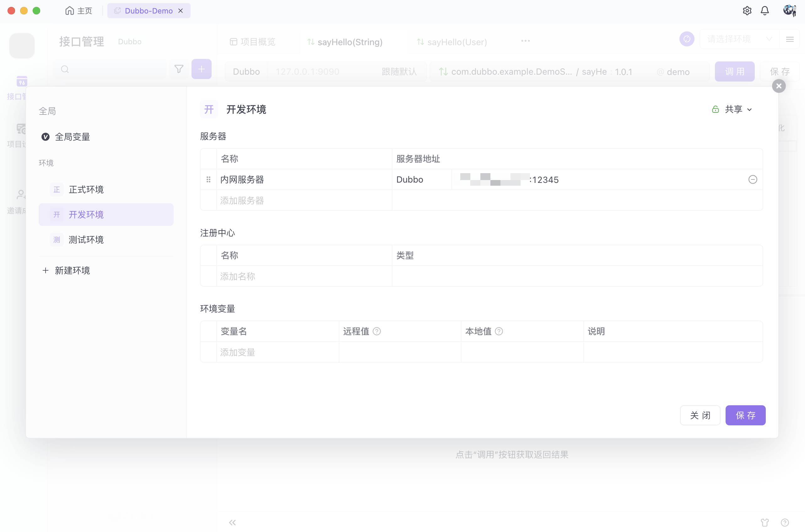Click the purple 保存 button in dialog
The height and width of the screenshot is (532, 805).
pos(745,415)
